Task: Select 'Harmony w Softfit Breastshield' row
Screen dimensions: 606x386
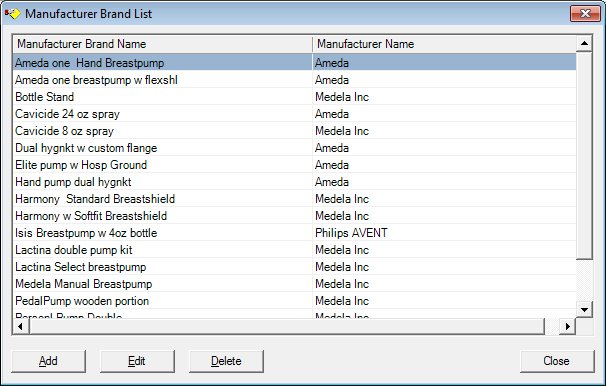Action: [x=294, y=216]
